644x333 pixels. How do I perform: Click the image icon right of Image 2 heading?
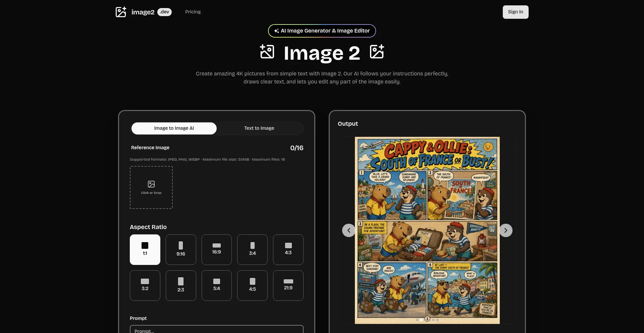(x=377, y=52)
